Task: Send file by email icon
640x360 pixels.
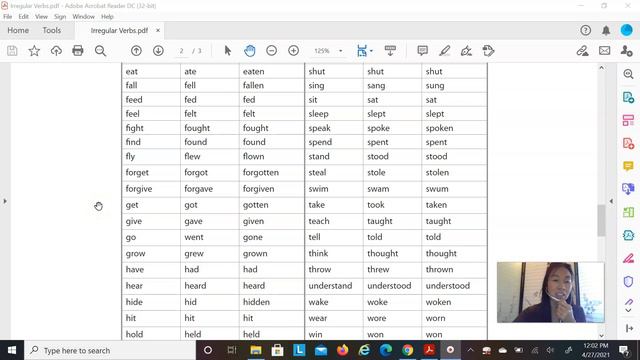Action: pos(604,51)
